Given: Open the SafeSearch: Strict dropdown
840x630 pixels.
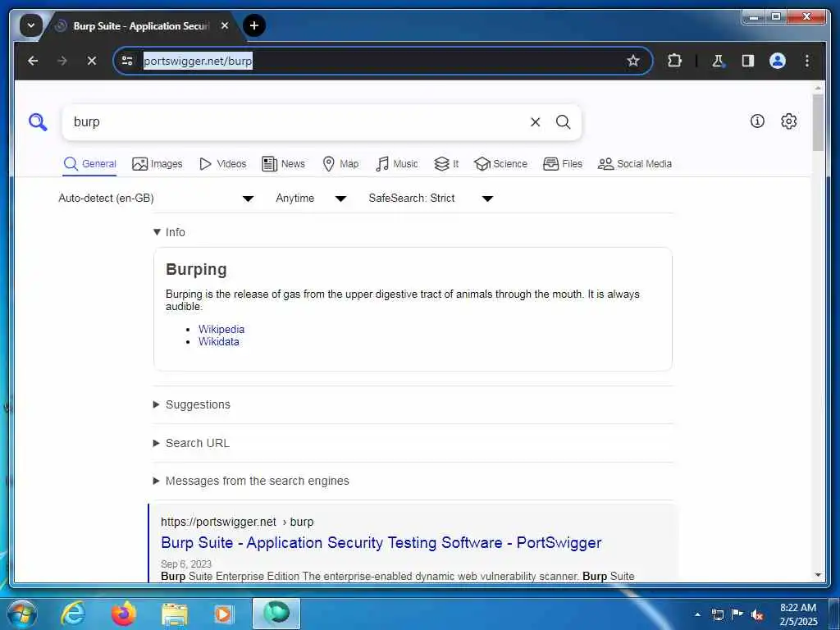Looking at the screenshot, I should 430,199.
